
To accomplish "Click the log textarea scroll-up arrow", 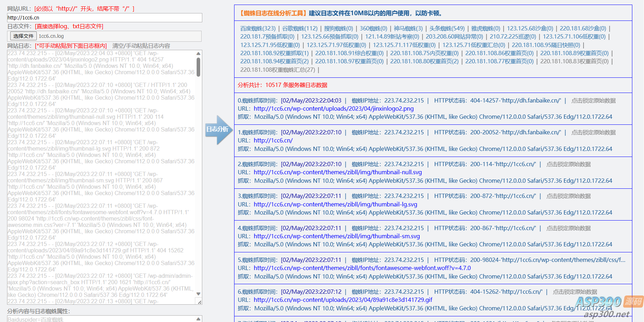I will [x=198, y=54].
